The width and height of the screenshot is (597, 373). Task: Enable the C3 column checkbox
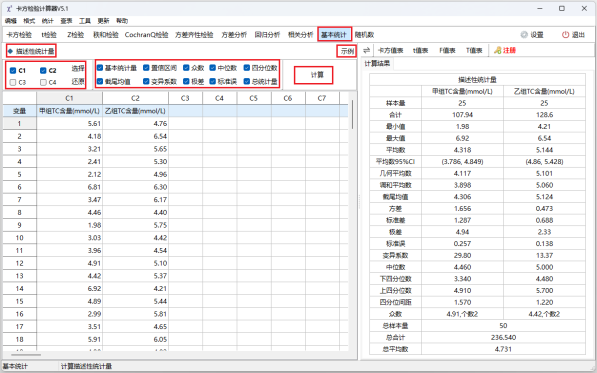[13, 82]
